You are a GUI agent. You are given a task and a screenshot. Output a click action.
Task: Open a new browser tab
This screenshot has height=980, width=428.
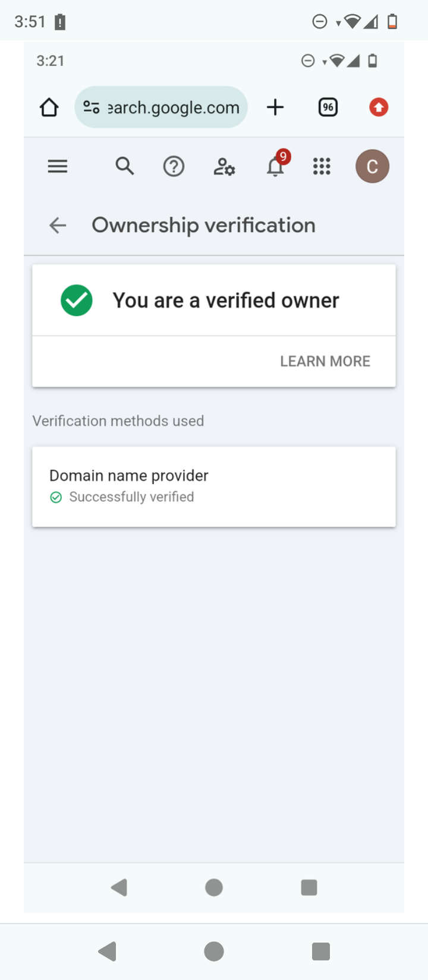275,108
